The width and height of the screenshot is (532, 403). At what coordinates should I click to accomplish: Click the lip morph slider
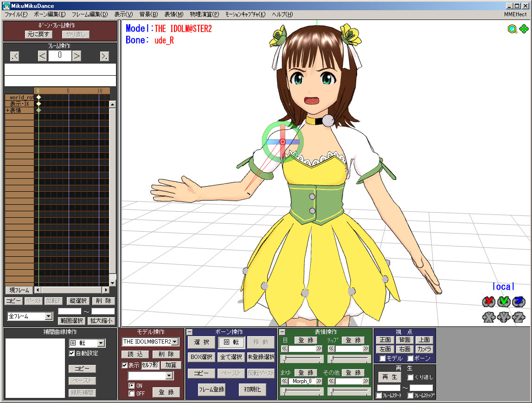click(349, 358)
